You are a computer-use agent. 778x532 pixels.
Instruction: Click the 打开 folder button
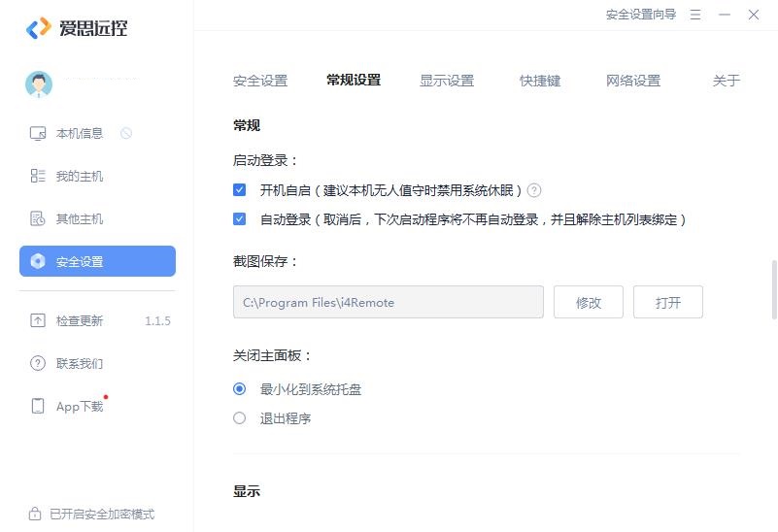[668, 302]
